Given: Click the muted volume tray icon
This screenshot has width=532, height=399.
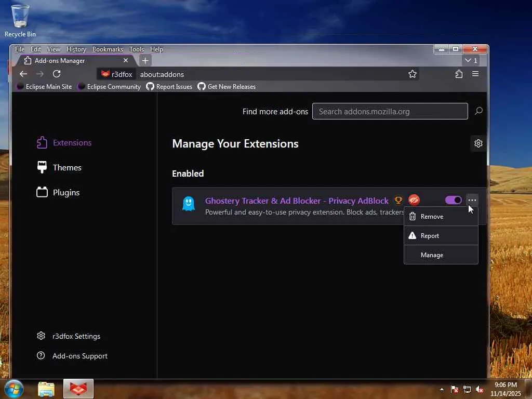Looking at the screenshot, I should [x=479, y=390].
